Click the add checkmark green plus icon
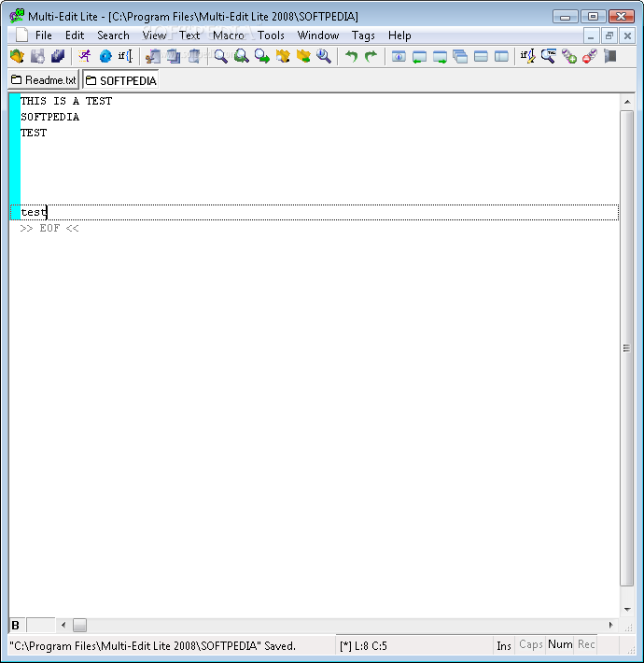This screenshot has width=644, height=663. click(x=569, y=56)
